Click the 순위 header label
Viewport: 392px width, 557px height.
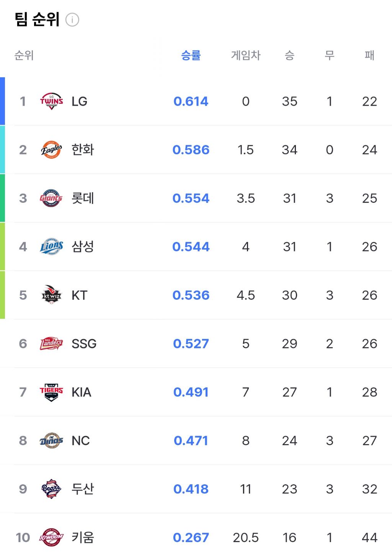click(x=24, y=56)
